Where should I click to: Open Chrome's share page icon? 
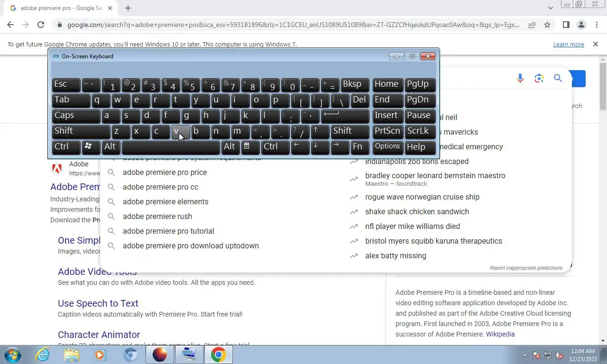click(532, 25)
